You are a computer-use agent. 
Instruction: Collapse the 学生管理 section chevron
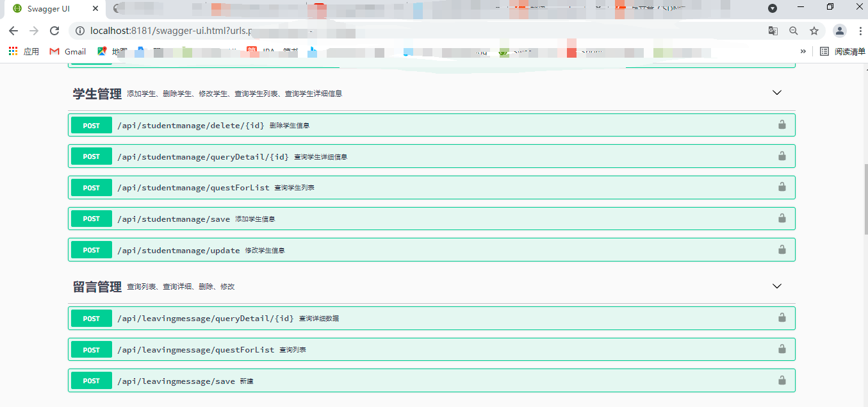776,92
